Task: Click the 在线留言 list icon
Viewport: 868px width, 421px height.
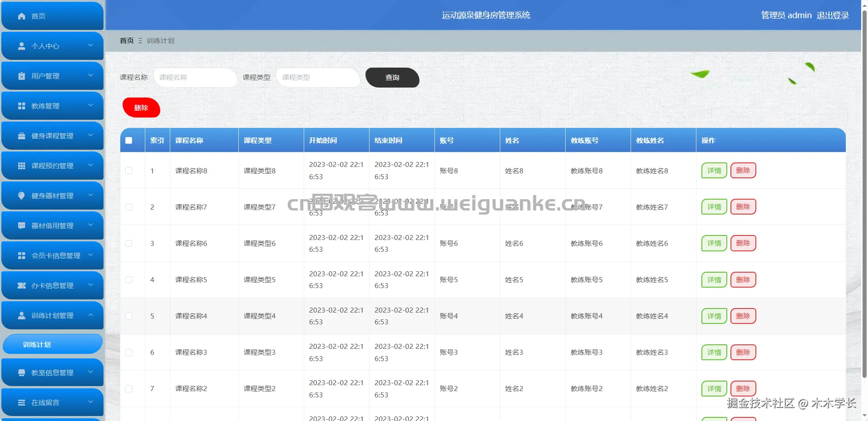Action: [21, 403]
